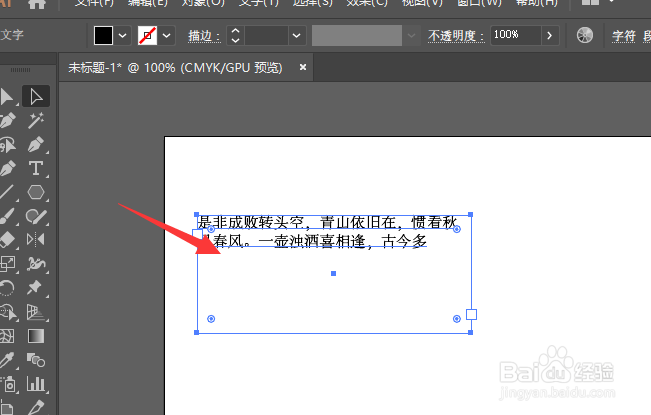Select the Magic Wand tool

36,121
